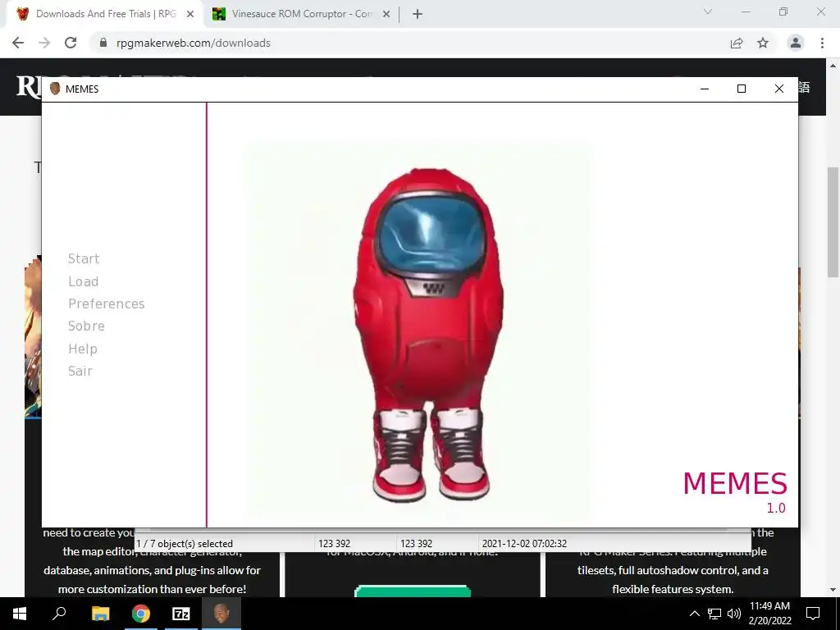
Task: Open the volume tray icon
Action: point(733,614)
